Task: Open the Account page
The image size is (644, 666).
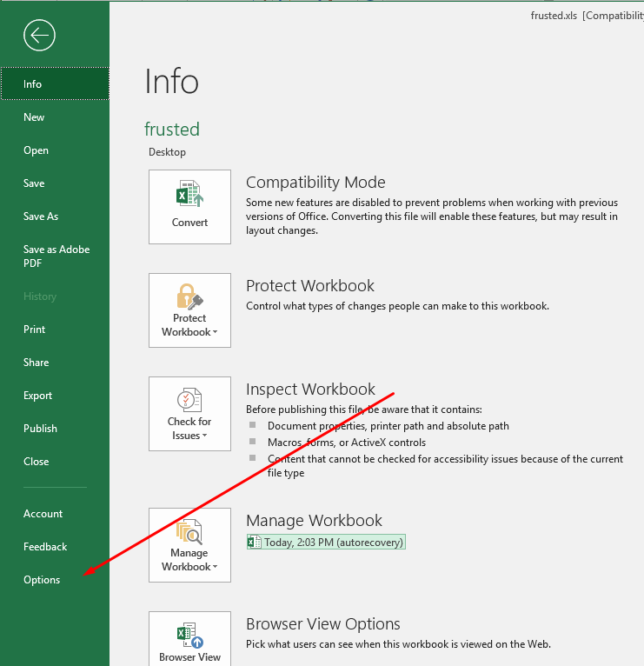Action: (55, 514)
